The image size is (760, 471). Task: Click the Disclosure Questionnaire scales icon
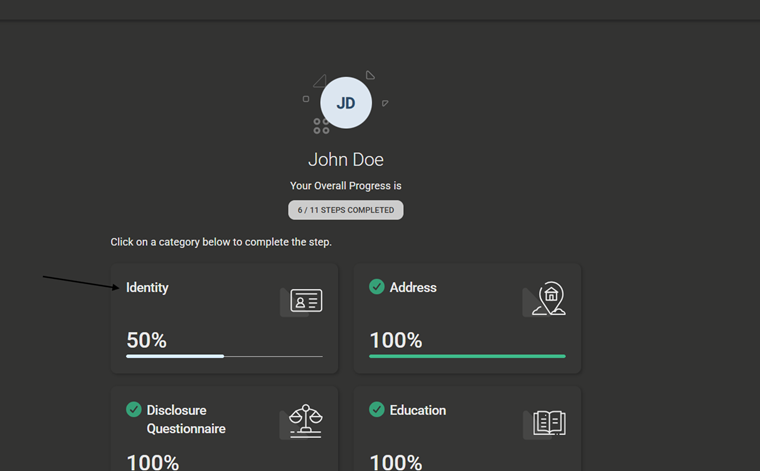pos(306,421)
